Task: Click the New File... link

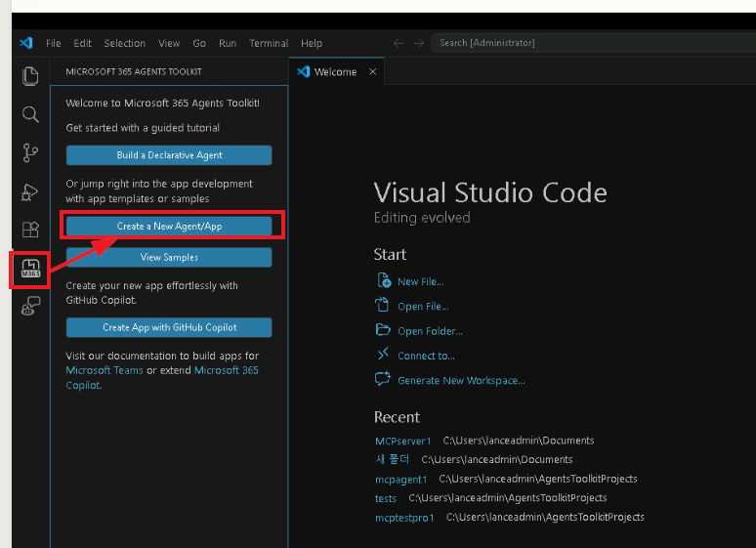Action: [x=420, y=281]
